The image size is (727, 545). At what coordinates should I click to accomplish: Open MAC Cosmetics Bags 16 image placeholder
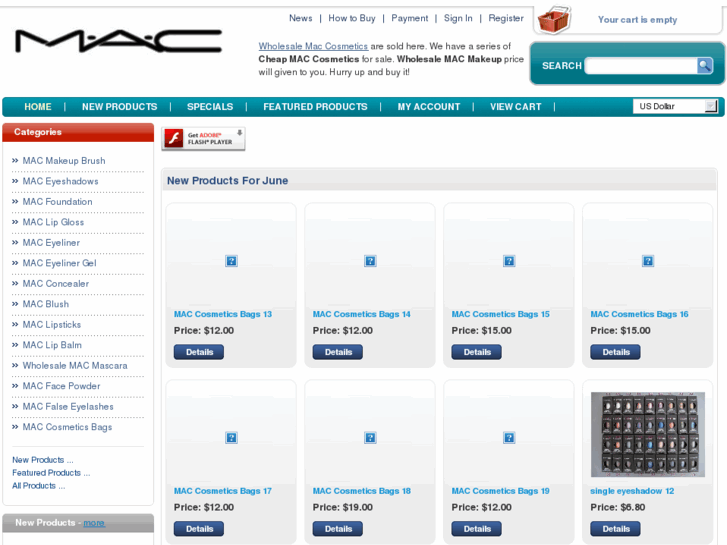pos(648,261)
